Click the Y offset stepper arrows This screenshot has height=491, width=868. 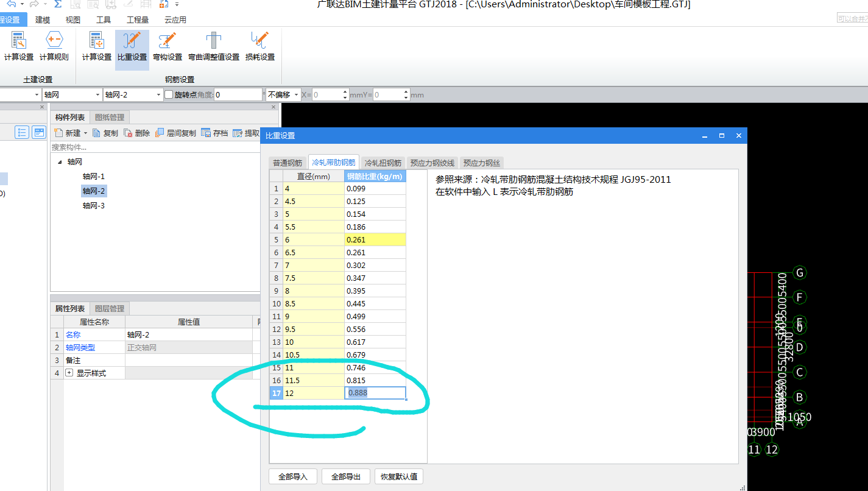[x=406, y=94]
